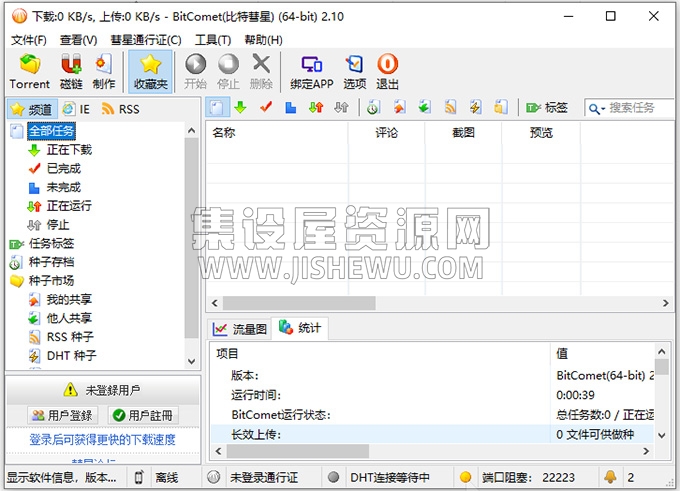Open a Torrent file from toolbar

[29, 72]
